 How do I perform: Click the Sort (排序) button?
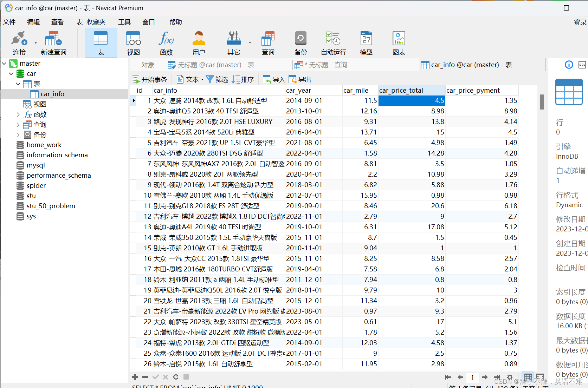243,79
